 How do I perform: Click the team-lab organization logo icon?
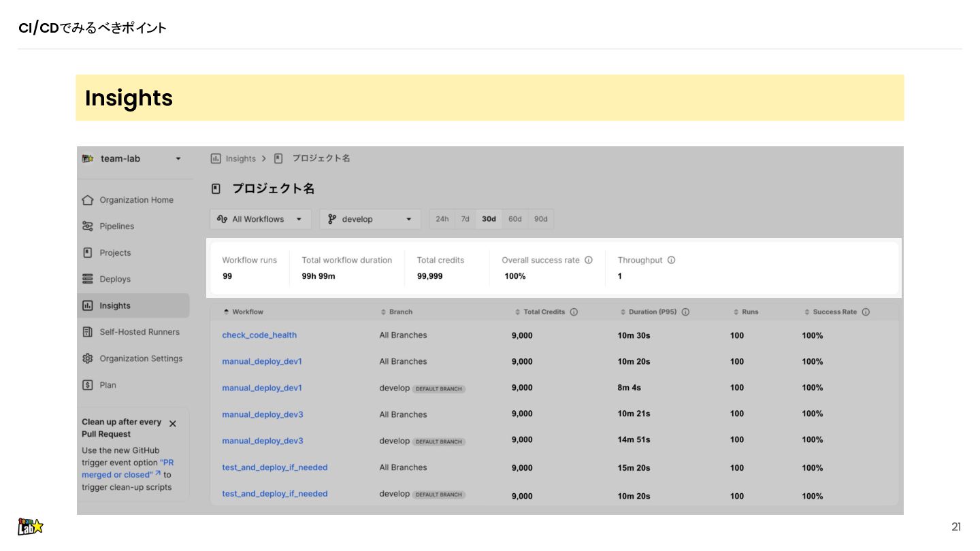tap(87, 158)
